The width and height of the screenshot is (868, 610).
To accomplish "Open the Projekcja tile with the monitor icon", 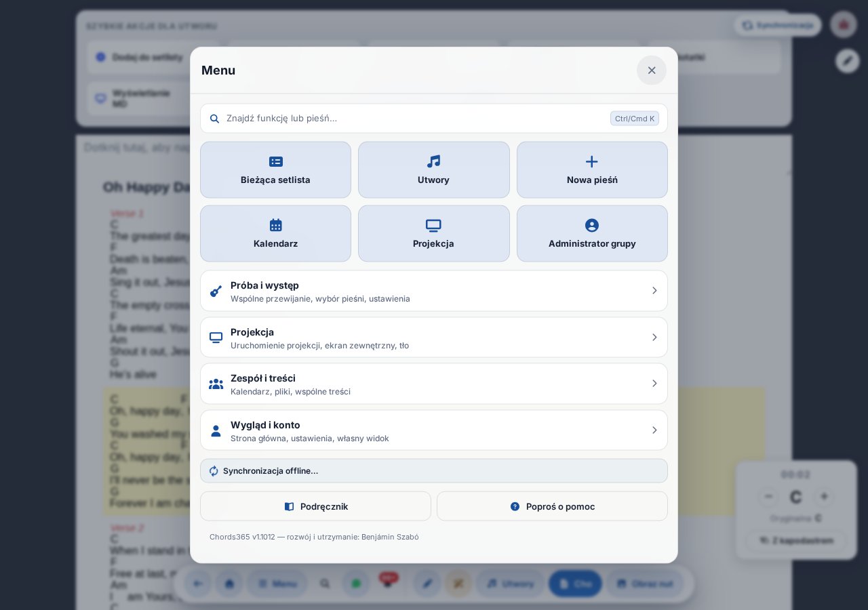I will [x=433, y=233].
